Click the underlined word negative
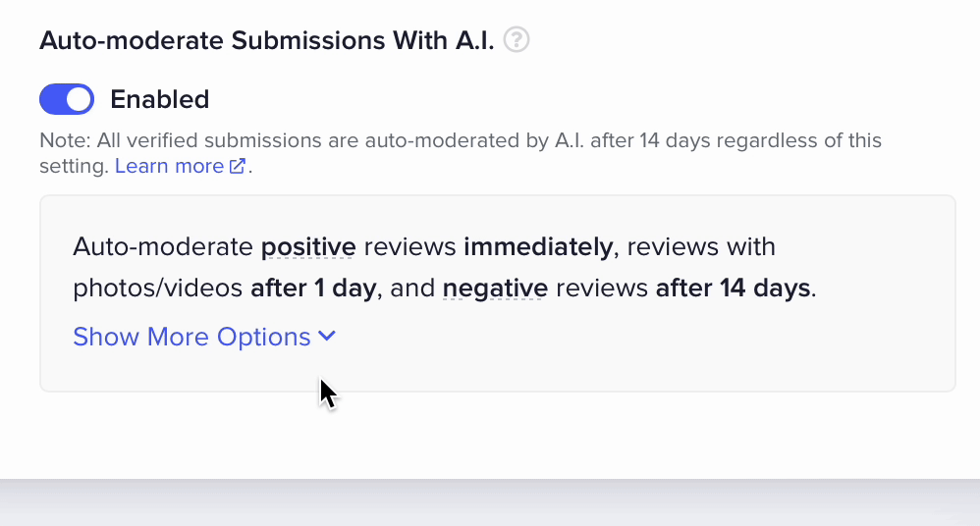This screenshot has height=526, width=980. pos(495,289)
